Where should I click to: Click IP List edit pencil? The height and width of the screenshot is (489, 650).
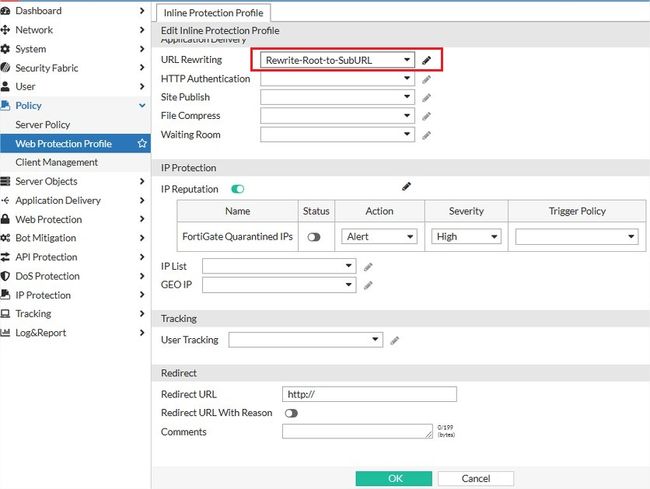click(368, 267)
